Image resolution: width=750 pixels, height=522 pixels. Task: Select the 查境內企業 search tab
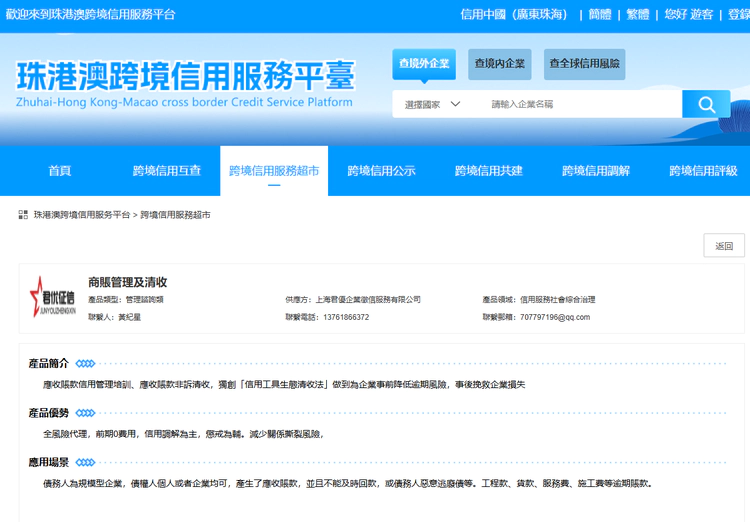pos(500,64)
